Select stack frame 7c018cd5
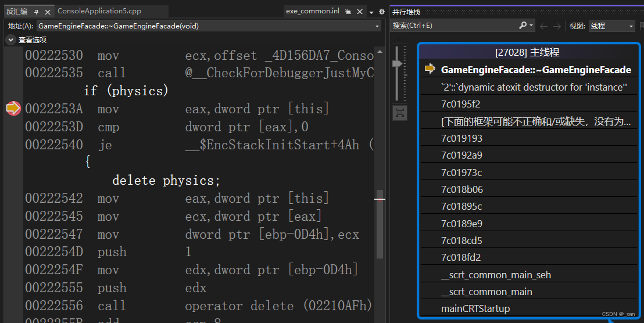Image resolution: width=644 pixels, height=323 pixels. (x=461, y=241)
